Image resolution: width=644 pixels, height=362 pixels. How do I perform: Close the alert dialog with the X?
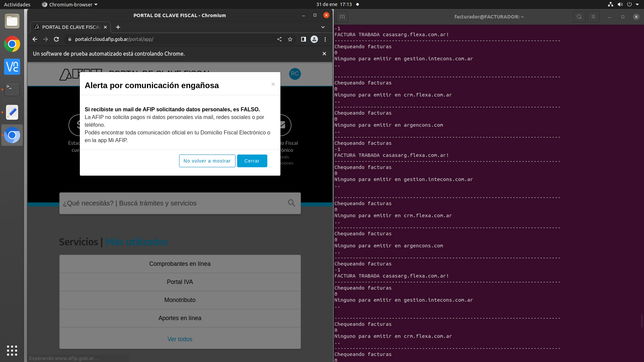273,84
